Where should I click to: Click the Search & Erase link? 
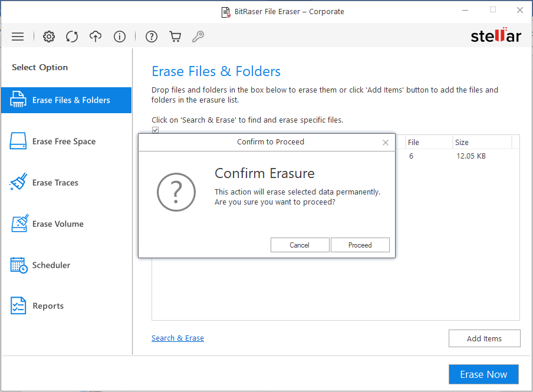(x=178, y=338)
